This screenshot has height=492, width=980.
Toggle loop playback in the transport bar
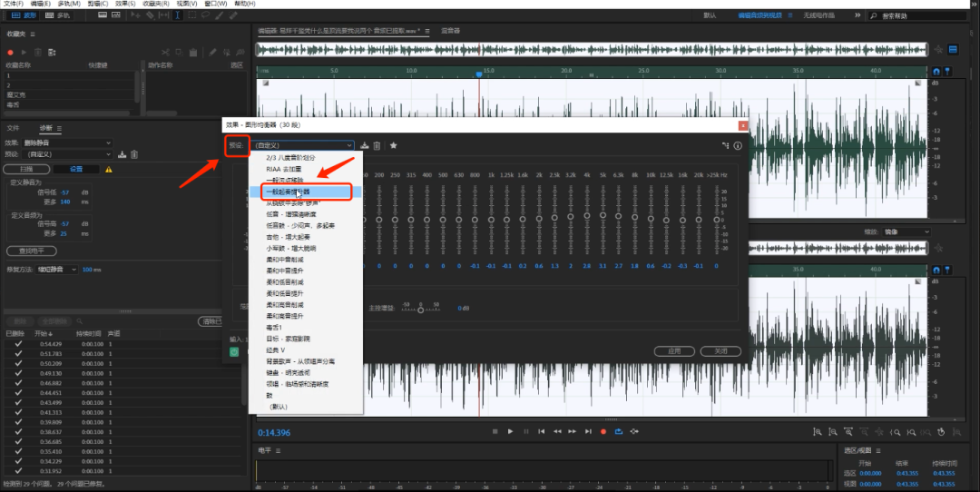pos(619,431)
